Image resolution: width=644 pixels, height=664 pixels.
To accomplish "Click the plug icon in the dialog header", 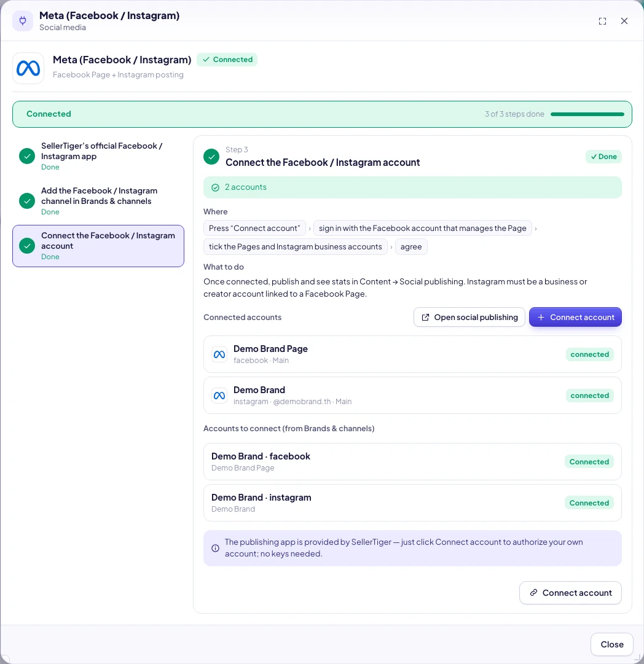I will (23, 21).
